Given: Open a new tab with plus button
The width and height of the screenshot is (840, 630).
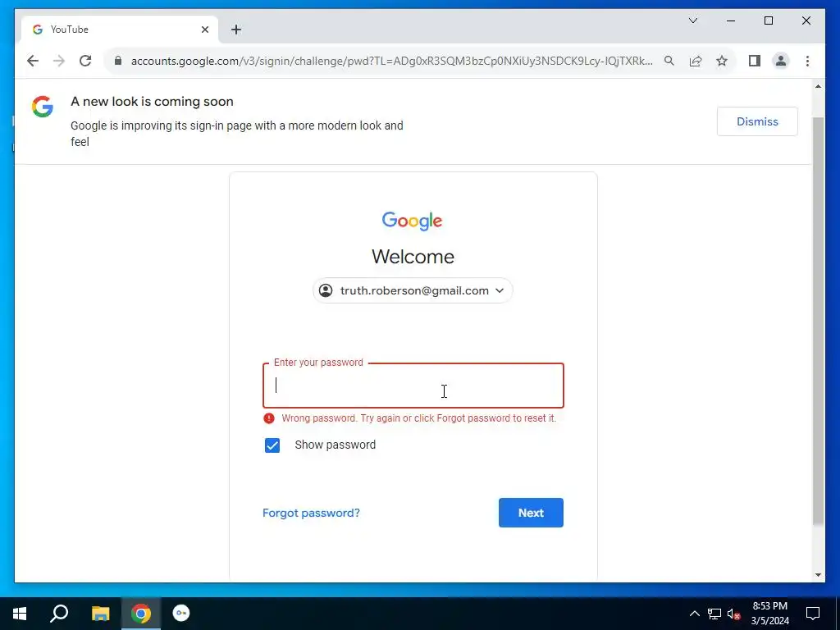Looking at the screenshot, I should [236, 30].
